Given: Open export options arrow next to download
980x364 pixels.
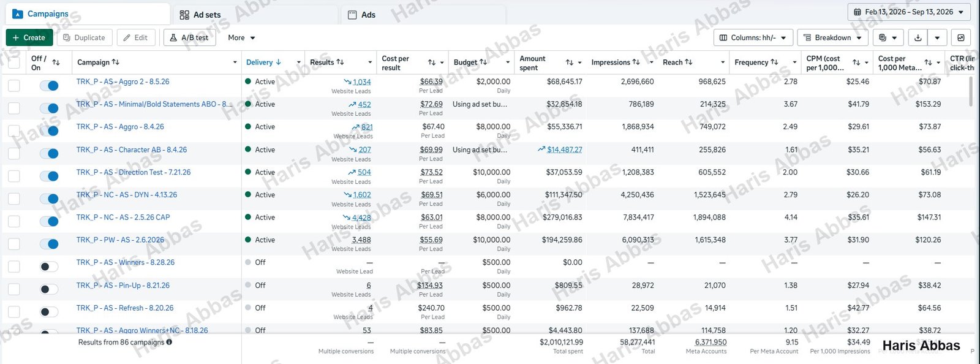Looking at the screenshot, I should (937, 37).
